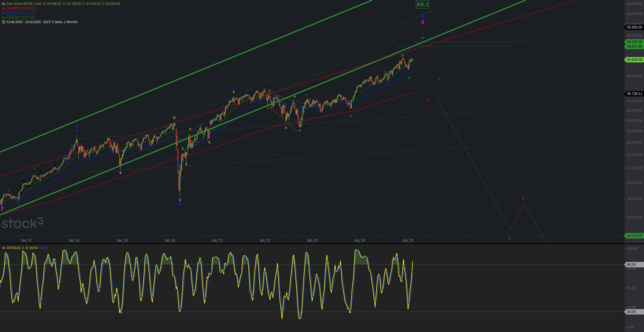Select the green Alt.1 label box
Viewport: 644px width, 332px height.
coord(422,4)
